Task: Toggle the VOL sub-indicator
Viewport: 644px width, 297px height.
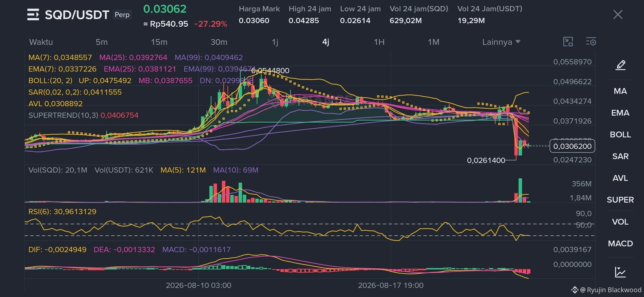Action: pos(620,222)
